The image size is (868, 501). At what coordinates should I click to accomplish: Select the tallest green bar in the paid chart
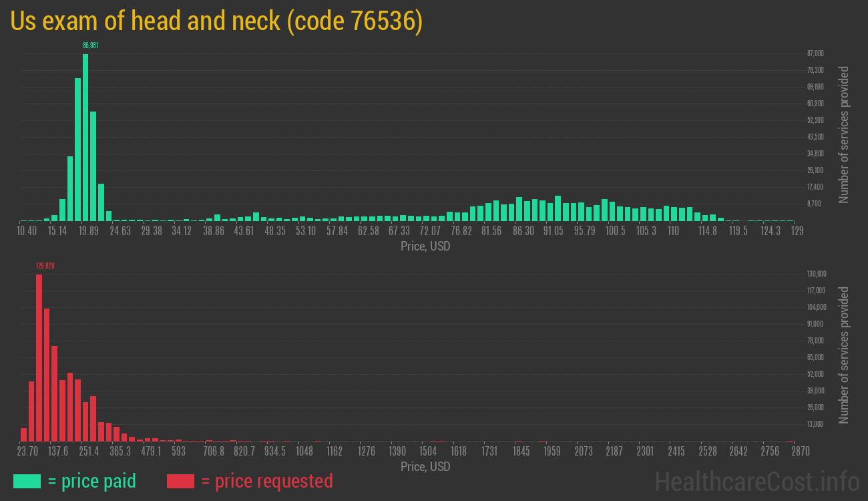pos(85,137)
